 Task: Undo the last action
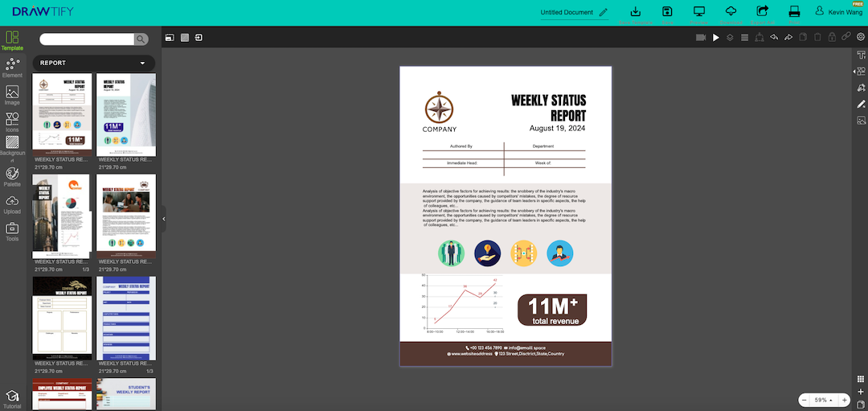(x=774, y=37)
